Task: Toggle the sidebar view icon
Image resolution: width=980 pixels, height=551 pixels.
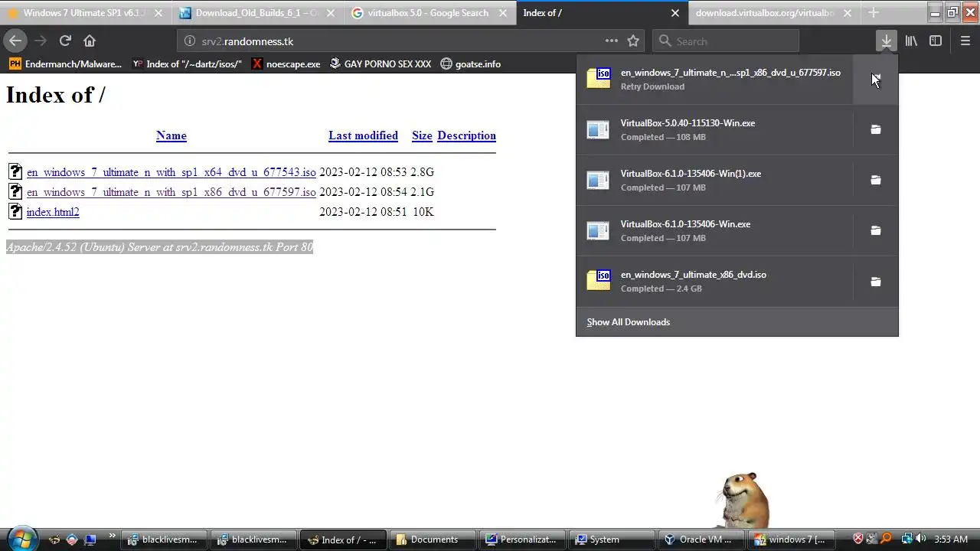Action: pyautogui.click(x=936, y=41)
